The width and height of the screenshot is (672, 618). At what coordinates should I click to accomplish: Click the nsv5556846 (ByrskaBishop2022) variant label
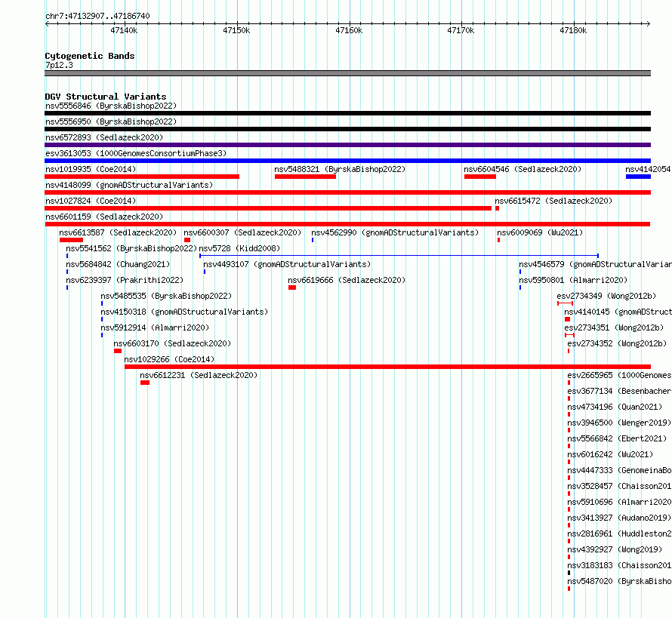(111, 106)
